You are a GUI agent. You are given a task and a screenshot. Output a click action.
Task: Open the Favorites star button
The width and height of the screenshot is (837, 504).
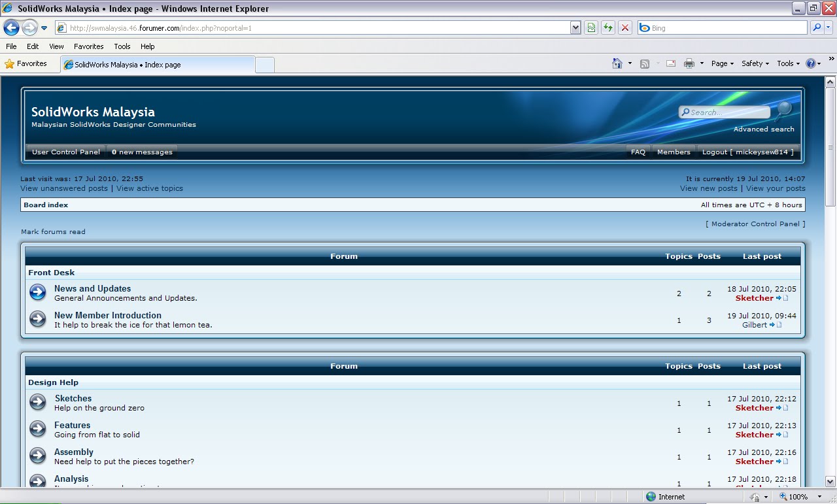[x=26, y=64]
